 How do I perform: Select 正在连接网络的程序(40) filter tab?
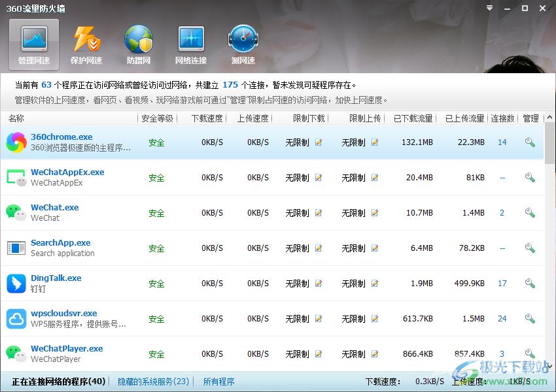(x=58, y=382)
